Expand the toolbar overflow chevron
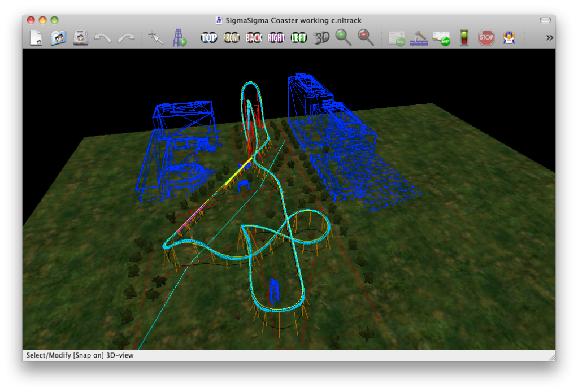The width and height of the screenshot is (578, 392). pos(549,38)
